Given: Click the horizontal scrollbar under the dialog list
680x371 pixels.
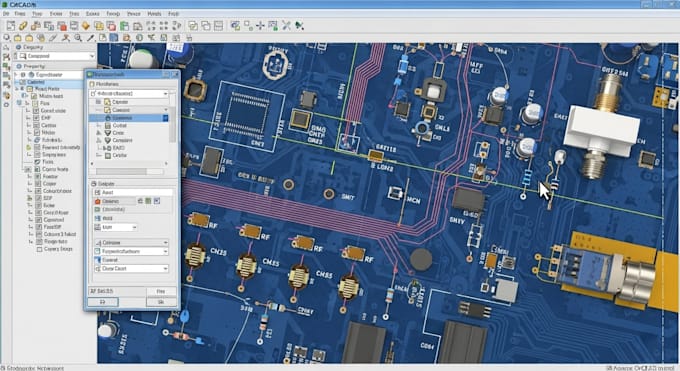Looking at the screenshot, I should click(129, 164).
